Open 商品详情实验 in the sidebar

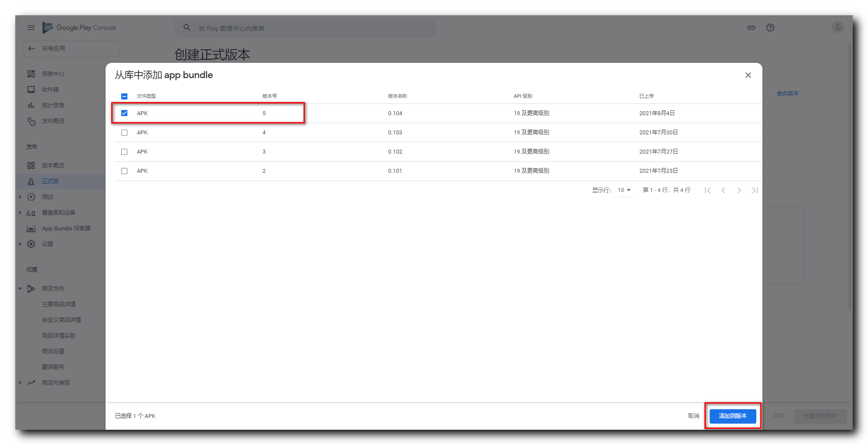(x=59, y=335)
